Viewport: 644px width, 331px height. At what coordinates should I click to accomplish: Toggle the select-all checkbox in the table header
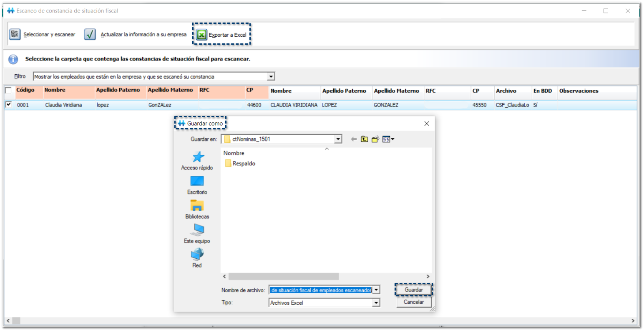tap(8, 91)
